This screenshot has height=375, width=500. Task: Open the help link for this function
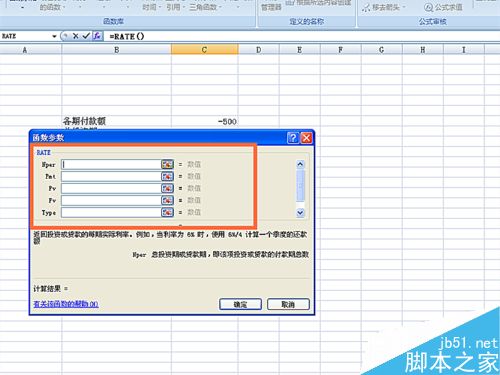point(66,304)
